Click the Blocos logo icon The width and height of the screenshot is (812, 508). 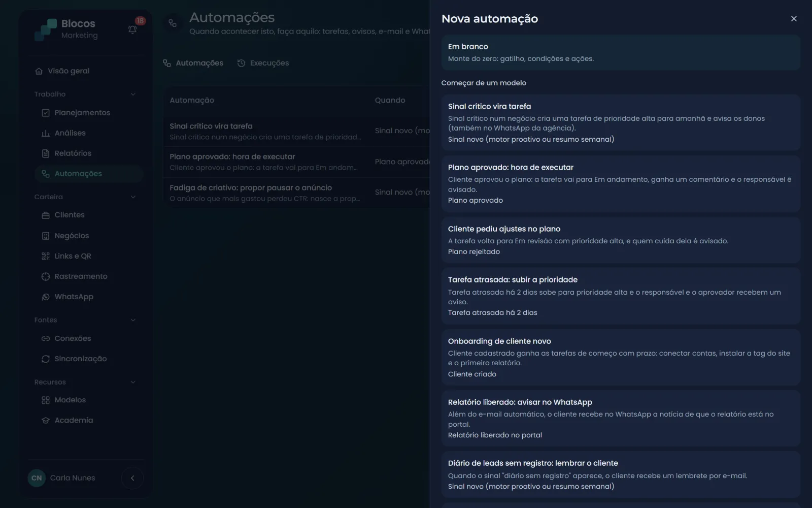click(46, 29)
